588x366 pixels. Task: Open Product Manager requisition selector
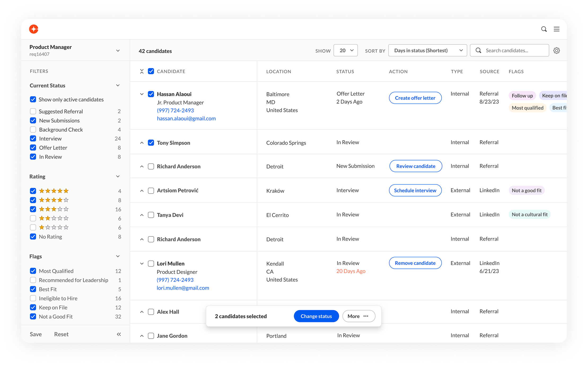(x=118, y=51)
